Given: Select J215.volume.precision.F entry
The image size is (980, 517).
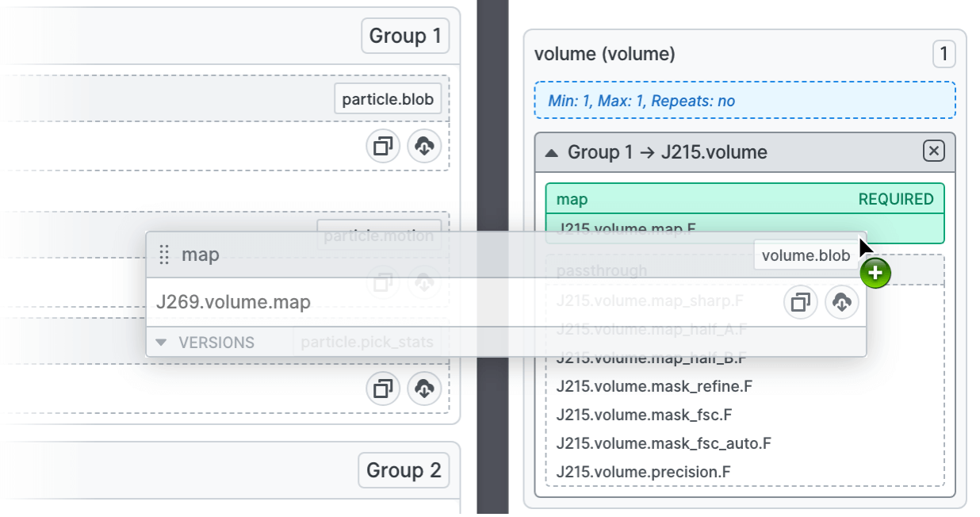Looking at the screenshot, I should pos(643,473).
